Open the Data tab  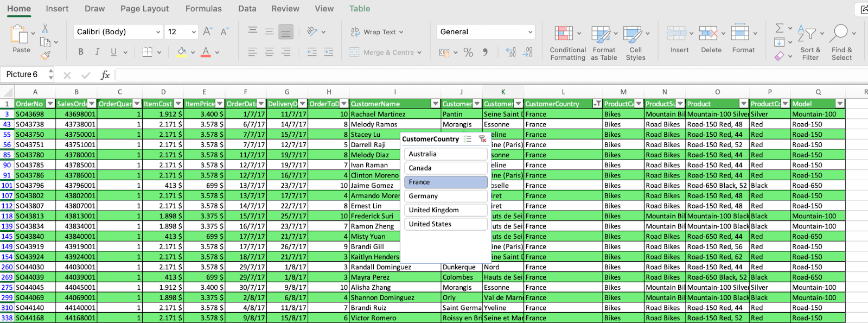point(247,9)
